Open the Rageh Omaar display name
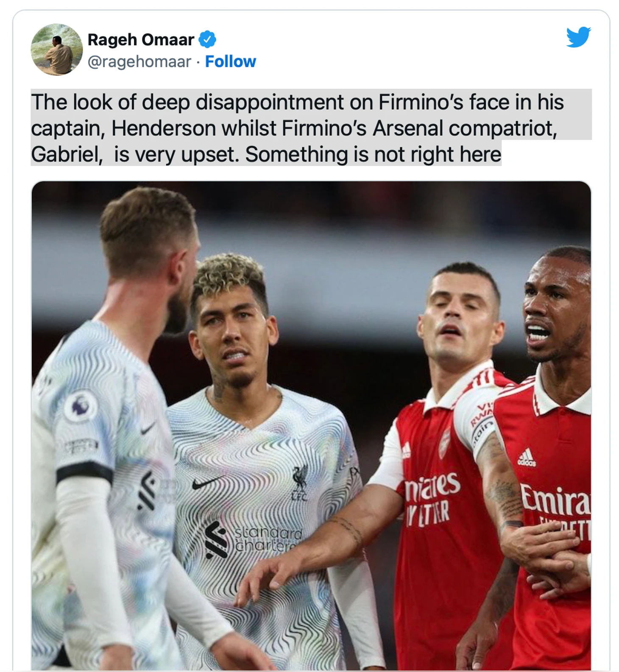 [141, 39]
